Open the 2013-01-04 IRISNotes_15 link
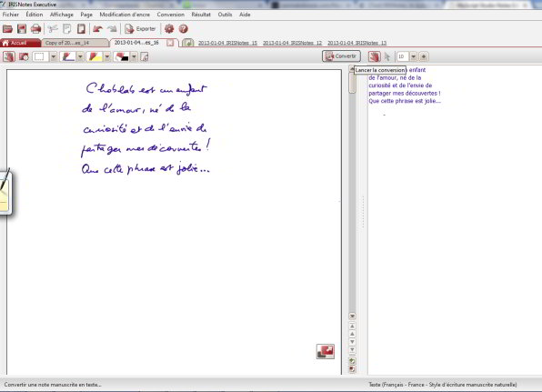The height and width of the screenshot is (392, 542). [227, 43]
